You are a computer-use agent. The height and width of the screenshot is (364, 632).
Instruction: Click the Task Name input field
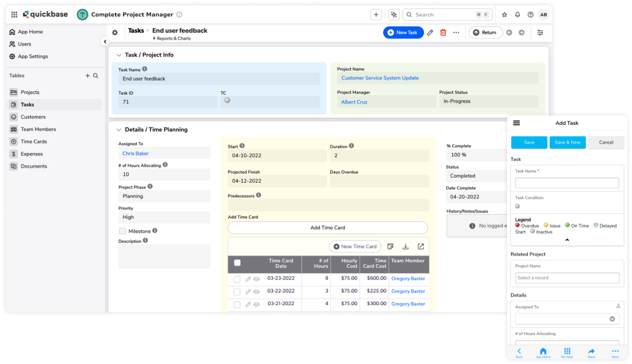567,183
